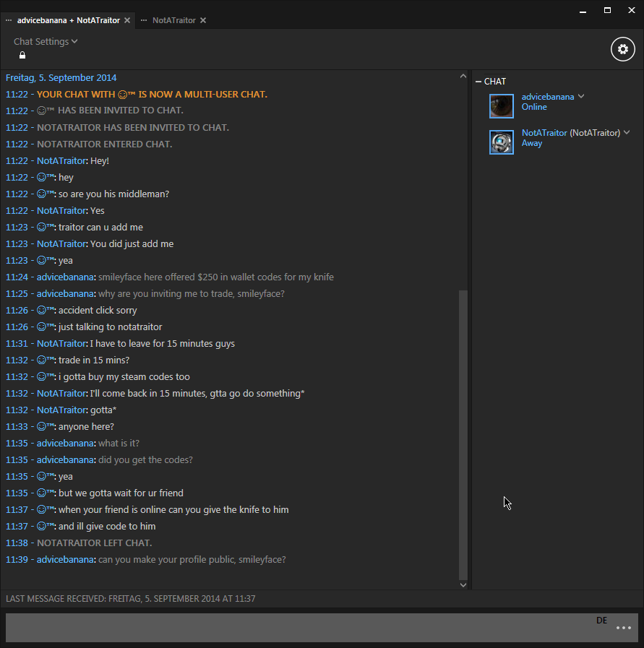This screenshot has height=648, width=644.
Task: Click the grip dots on NotATraitor tab
Action: [x=144, y=20]
